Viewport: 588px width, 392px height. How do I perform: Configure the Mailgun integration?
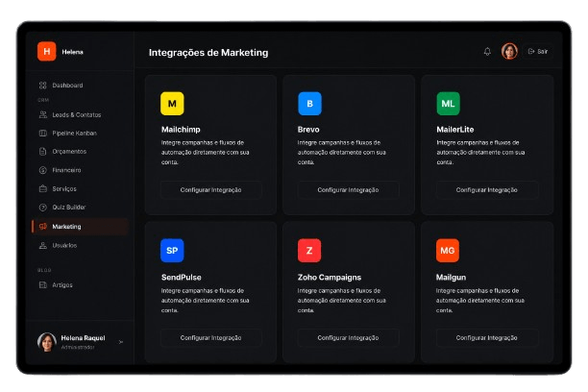(487, 337)
